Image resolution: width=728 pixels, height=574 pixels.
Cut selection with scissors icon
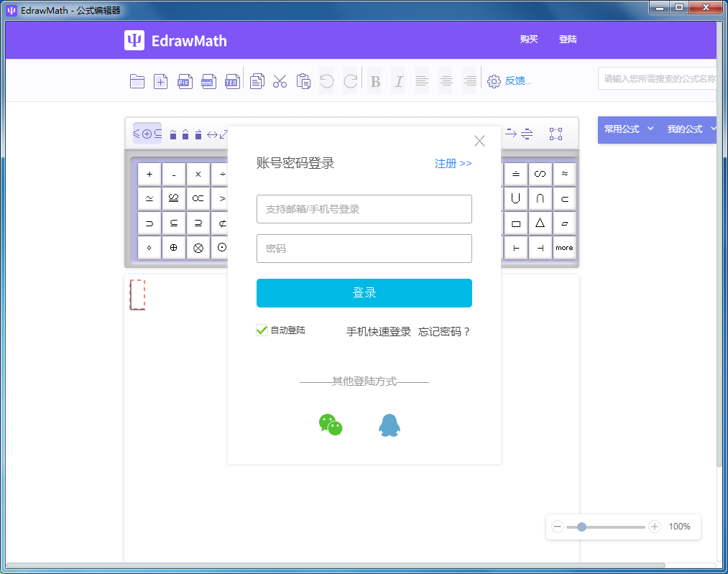point(280,81)
